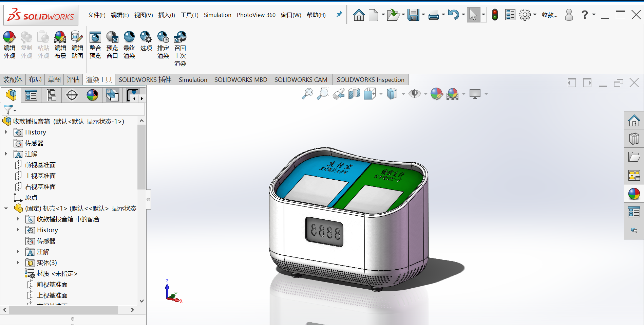This screenshot has width=644, height=325.
Task: Open Schedule Render (排定渲染)
Action: 163,45
